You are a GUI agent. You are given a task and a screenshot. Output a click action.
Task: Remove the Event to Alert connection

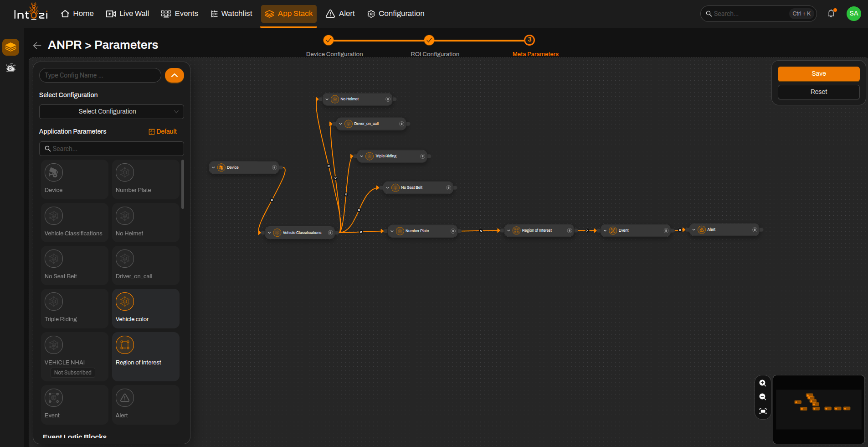pos(680,230)
